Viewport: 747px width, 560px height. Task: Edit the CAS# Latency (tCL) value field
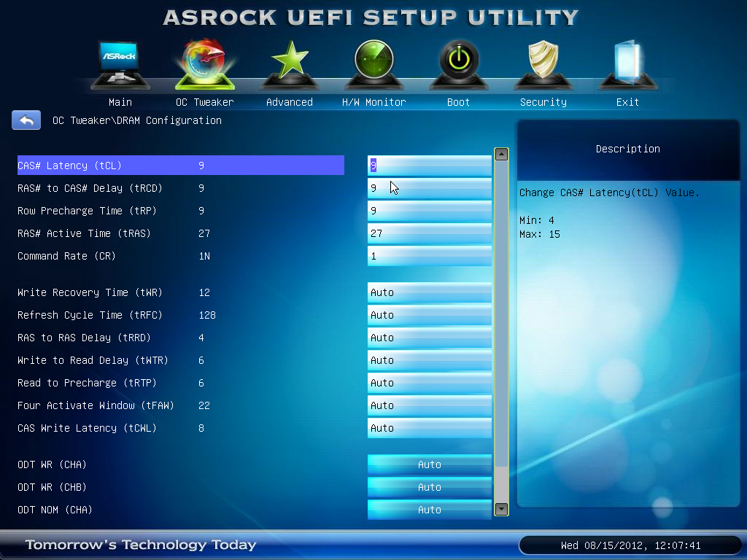[x=430, y=166]
